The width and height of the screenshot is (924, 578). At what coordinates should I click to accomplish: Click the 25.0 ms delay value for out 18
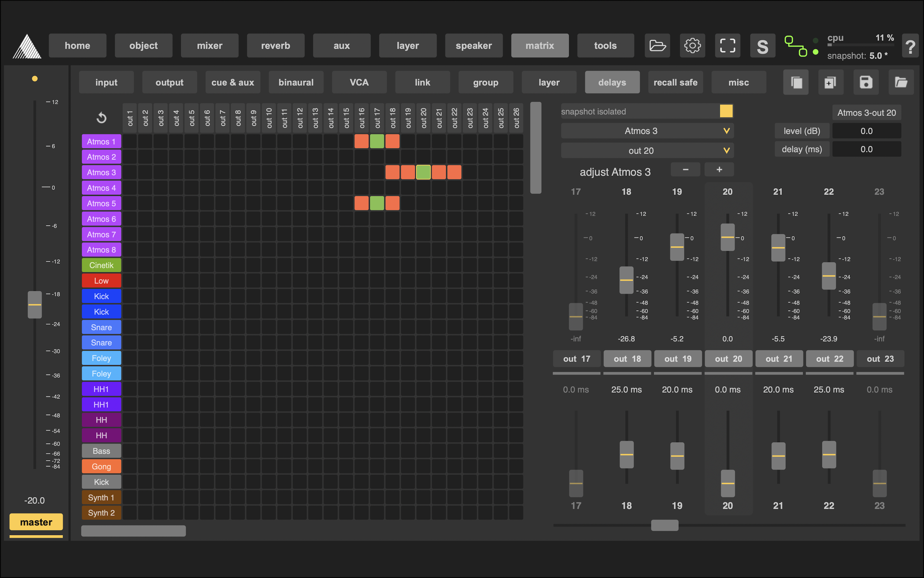[x=627, y=390]
